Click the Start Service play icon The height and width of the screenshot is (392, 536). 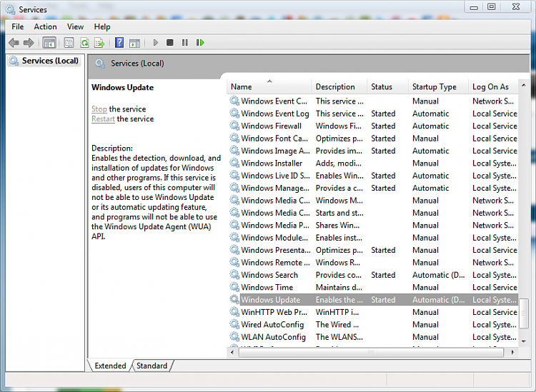[x=156, y=43]
